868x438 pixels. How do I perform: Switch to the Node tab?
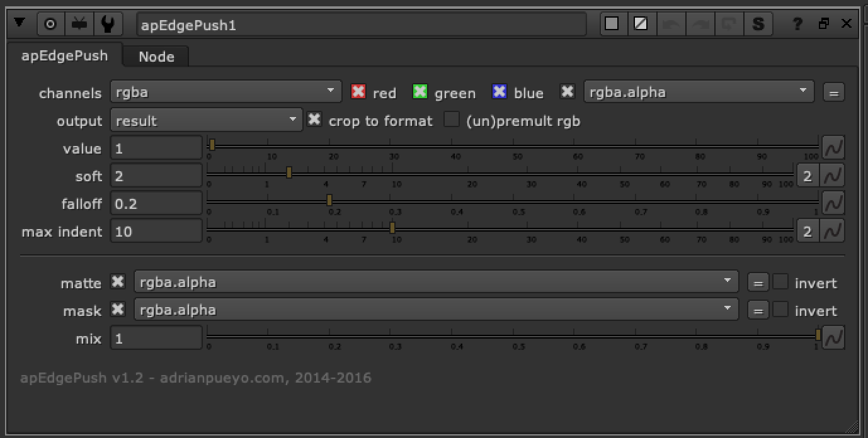coord(155,56)
